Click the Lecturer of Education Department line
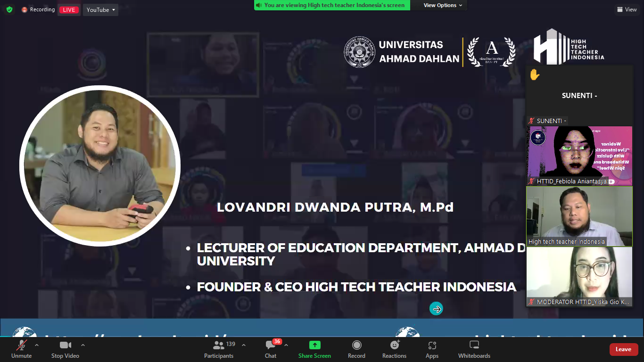The image size is (644, 362). [361, 255]
